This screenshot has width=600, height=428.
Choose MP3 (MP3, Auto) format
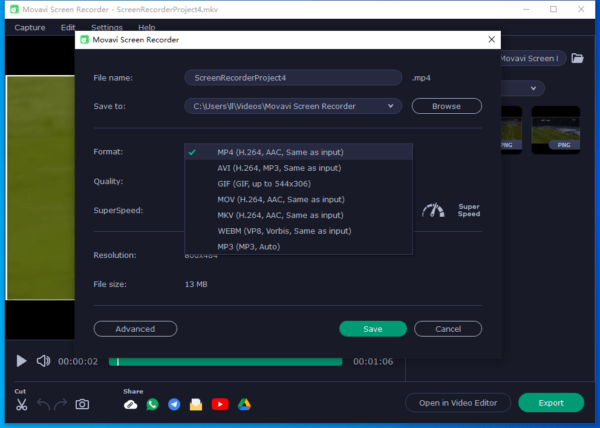298,246
